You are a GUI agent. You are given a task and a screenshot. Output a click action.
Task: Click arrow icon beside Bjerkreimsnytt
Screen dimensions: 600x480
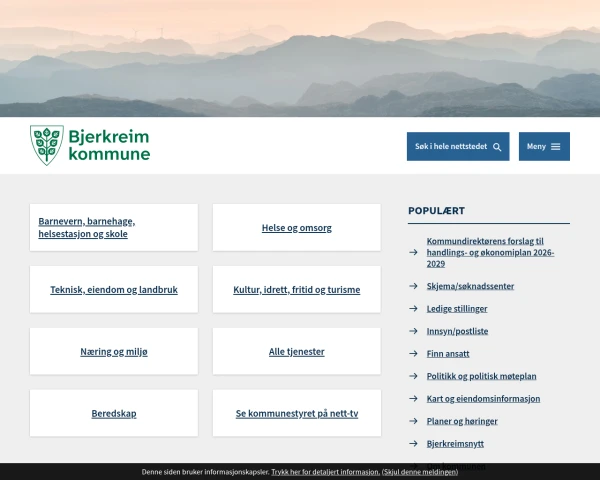point(413,443)
